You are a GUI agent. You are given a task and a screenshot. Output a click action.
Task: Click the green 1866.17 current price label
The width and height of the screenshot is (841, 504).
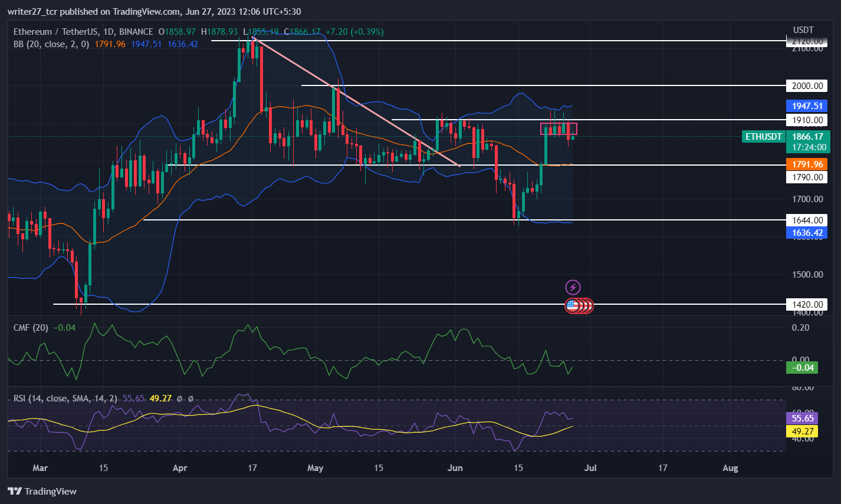807,137
